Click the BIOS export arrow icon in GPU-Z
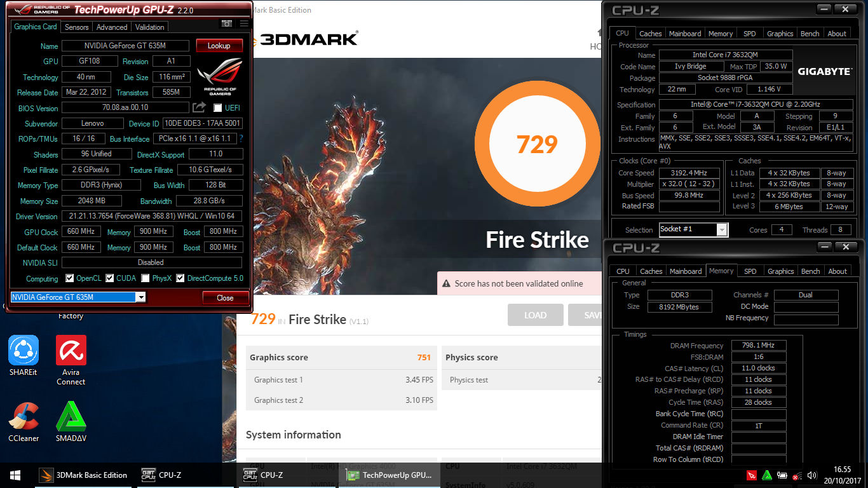 pyautogui.click(x=200, y=107)
